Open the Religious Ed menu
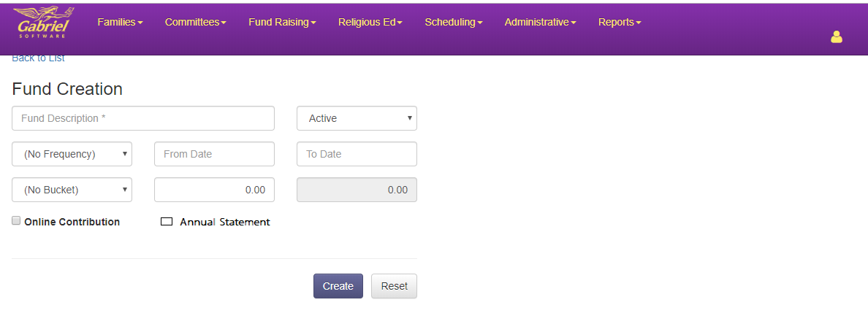Viewport: 868px width, 313px height. coord(370,22)
